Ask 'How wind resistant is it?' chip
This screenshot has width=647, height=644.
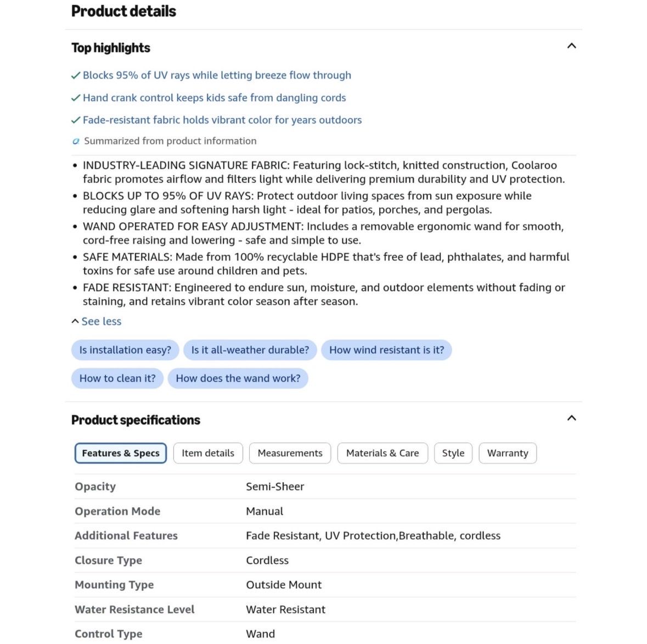[387, 350]
